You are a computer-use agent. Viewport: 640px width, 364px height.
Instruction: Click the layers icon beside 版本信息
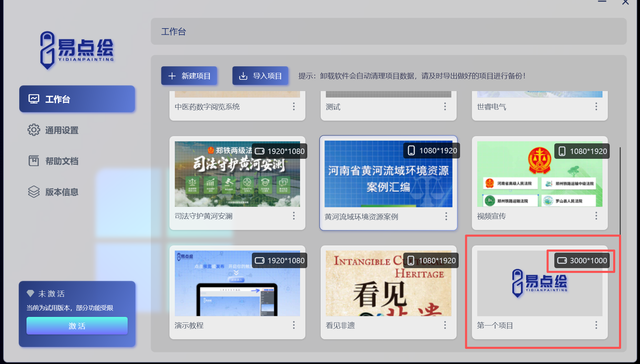tap(34, 192)
